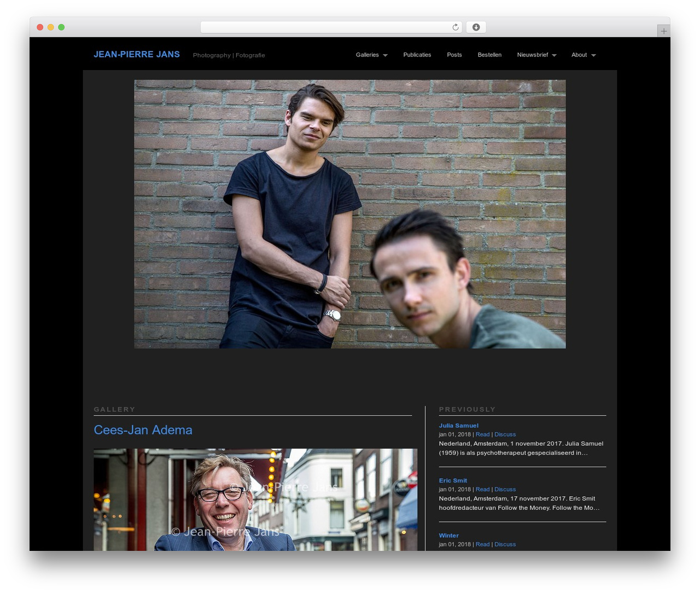Select the 'GALLERY' section heading

114,409
